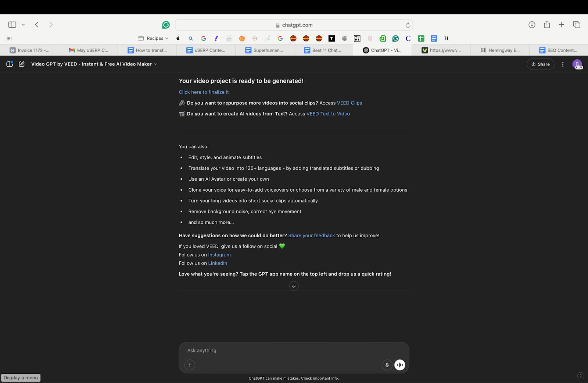Open the purple exclamation bookmark
The height and width of the screenshot is (383, 588).
point(216,38)
